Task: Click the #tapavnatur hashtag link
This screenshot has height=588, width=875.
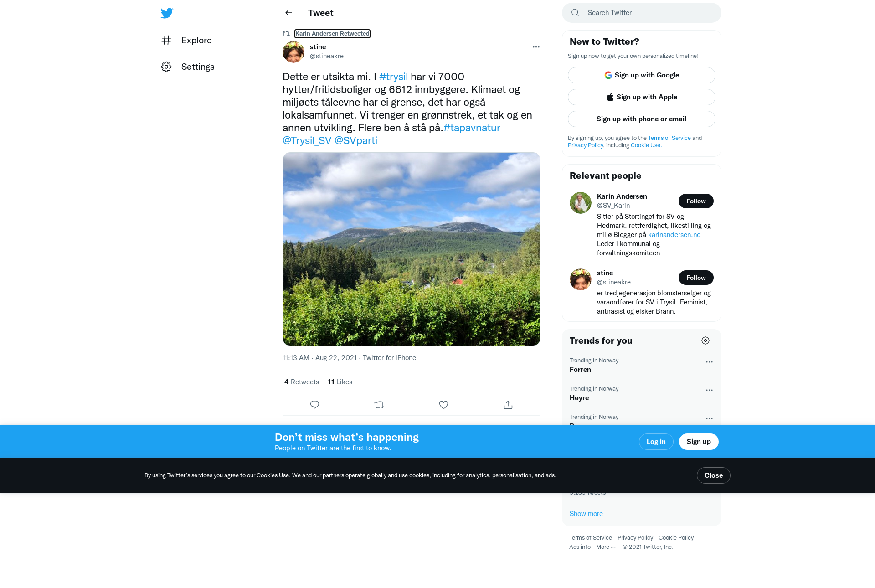Action: click(x=472, y=128)
